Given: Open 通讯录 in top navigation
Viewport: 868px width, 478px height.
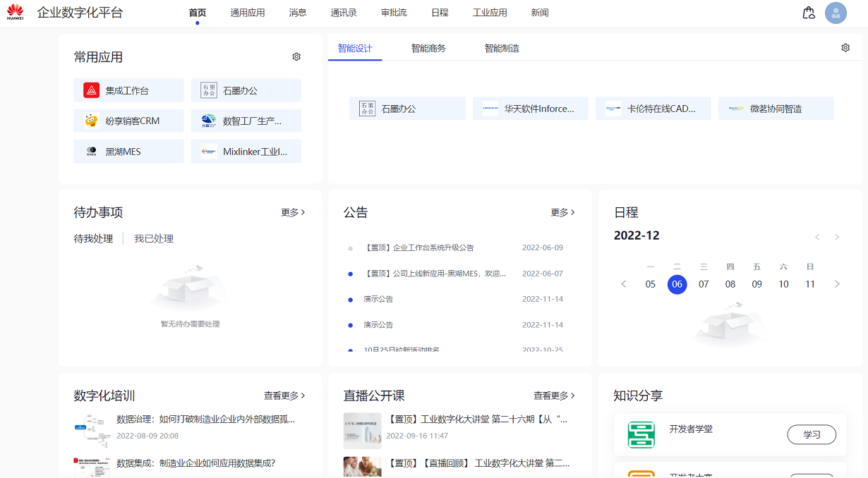Looking at the screenshot, I should 344,13.
